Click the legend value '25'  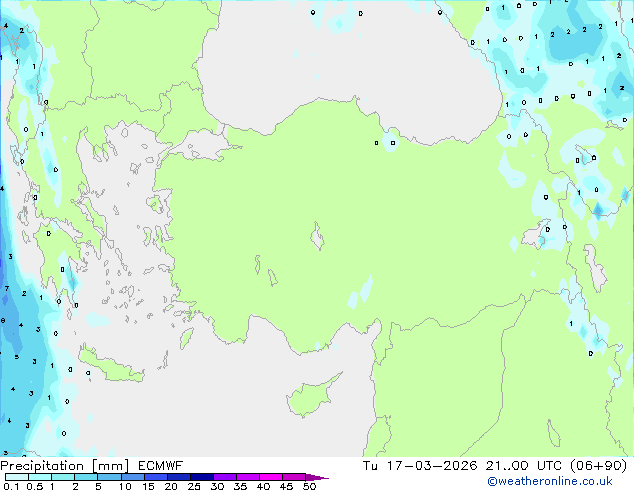pos(194,486)
